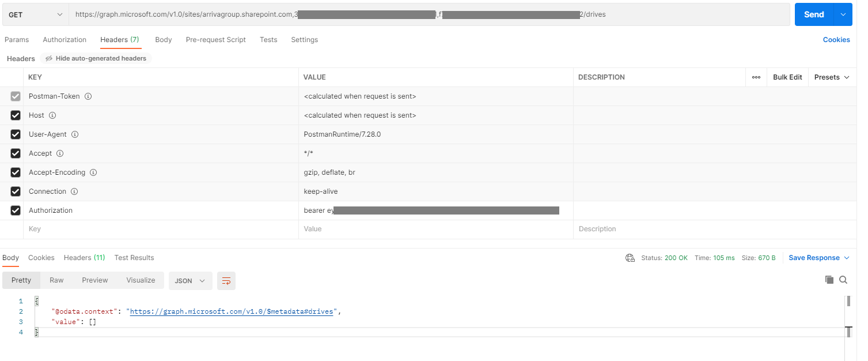868x361 pixels.
Task: Open the Settings tab
Action: (305, 40)
